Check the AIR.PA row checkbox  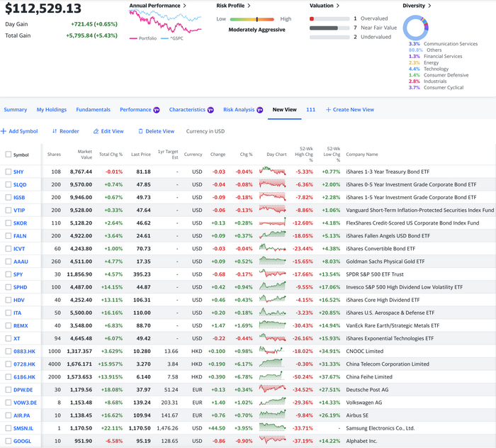click(x=9, y=415)
